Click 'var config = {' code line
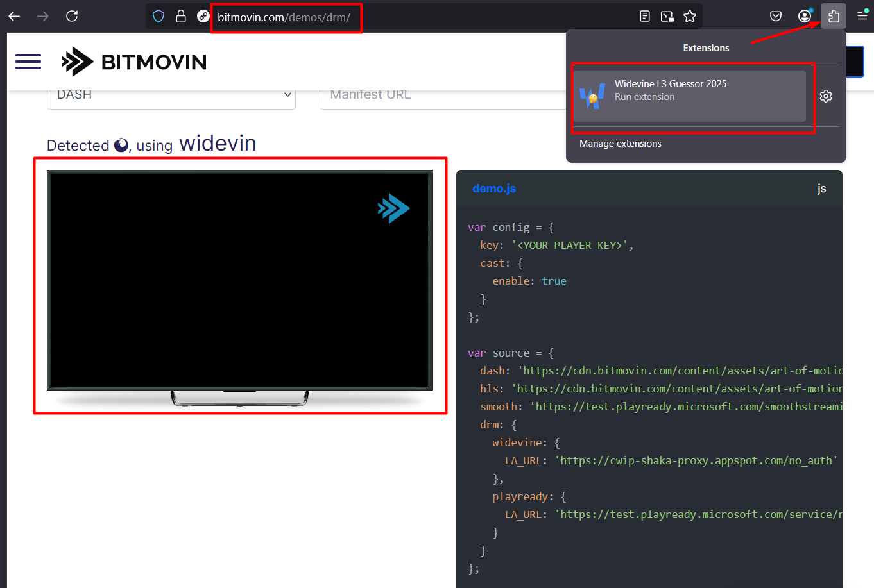Viewport: 874px width, 588px height. pos(511,227)
